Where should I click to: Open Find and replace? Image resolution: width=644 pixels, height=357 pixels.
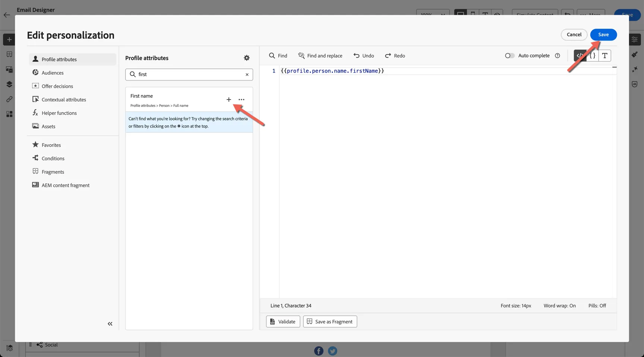(x=320, y=56)
